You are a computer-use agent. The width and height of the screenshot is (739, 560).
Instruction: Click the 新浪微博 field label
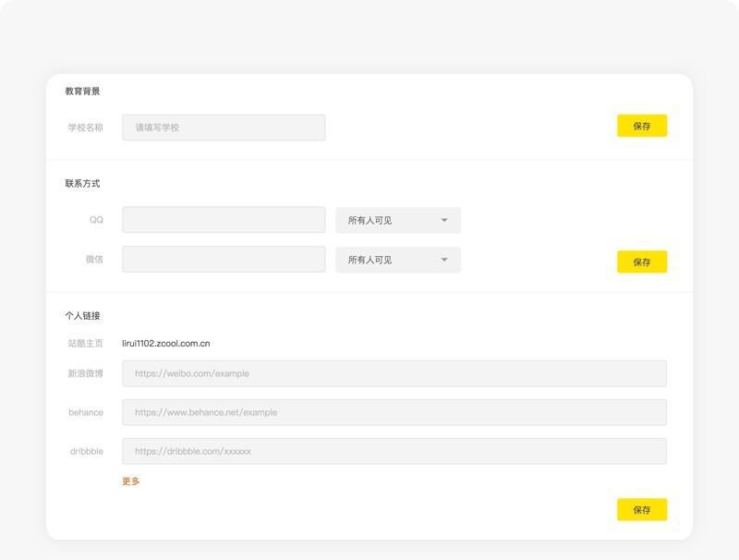click(85, 373)
